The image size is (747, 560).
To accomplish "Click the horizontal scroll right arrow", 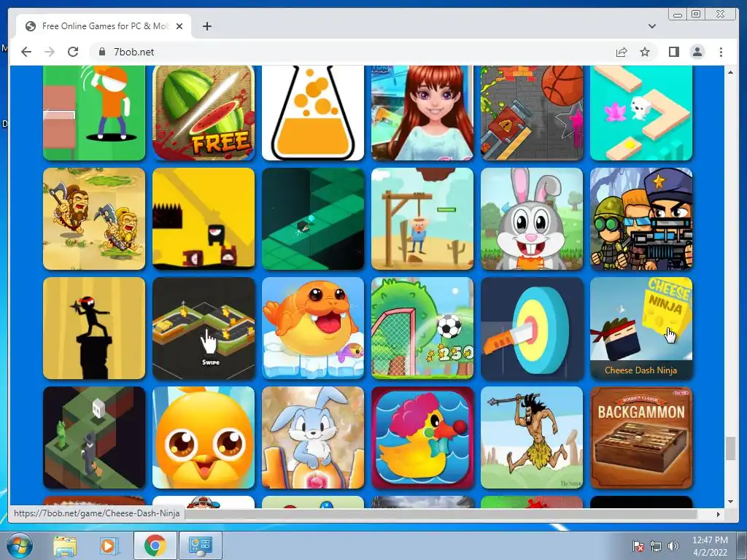I will click(719, 514).
